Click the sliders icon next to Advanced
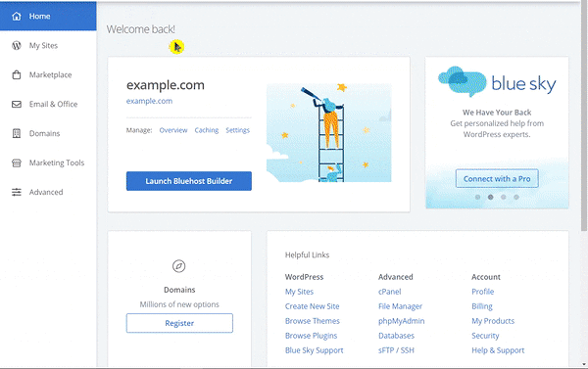Image resolution: width=588 pixels, height=369 pixels. point(16,192)
